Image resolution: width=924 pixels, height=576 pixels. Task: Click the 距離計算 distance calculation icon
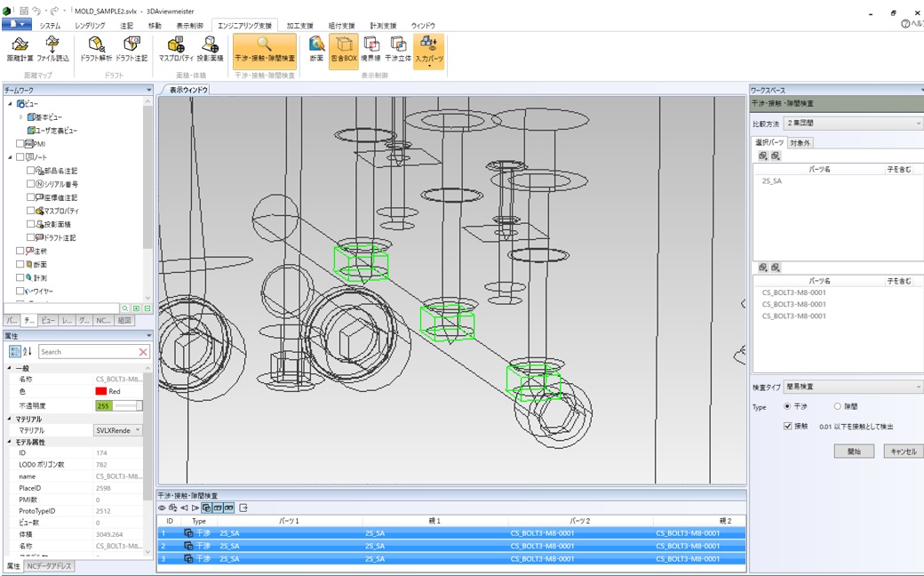(20, 49)
